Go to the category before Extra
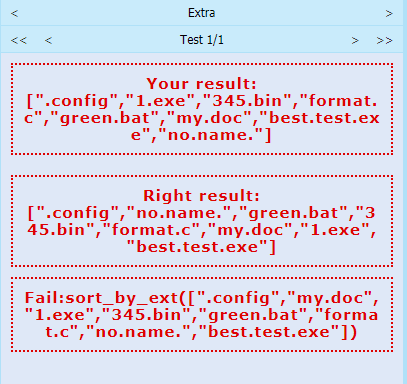 (x=14, y=13)
